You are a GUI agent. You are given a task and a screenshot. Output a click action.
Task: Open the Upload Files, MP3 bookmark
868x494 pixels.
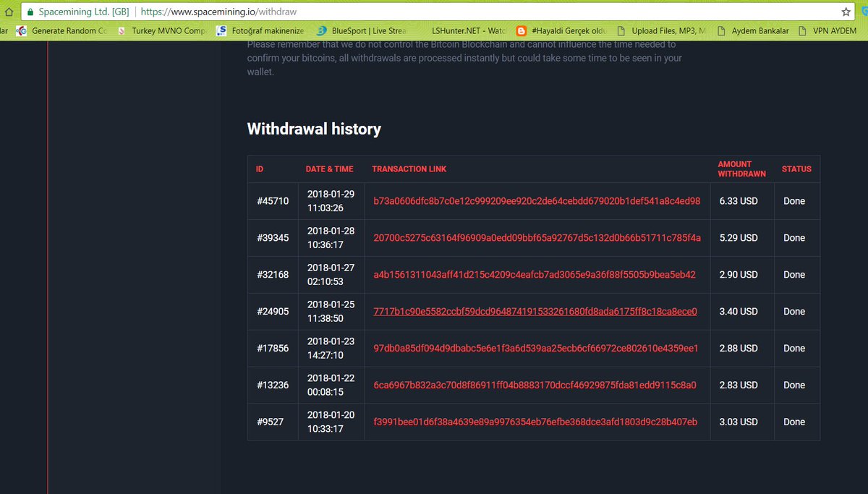(660, 31)
